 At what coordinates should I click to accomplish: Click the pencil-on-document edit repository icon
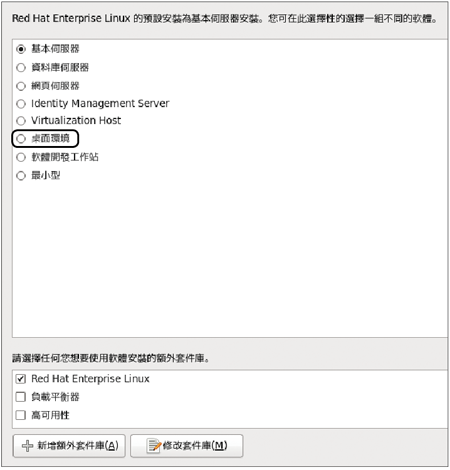[x=153, y=446]
